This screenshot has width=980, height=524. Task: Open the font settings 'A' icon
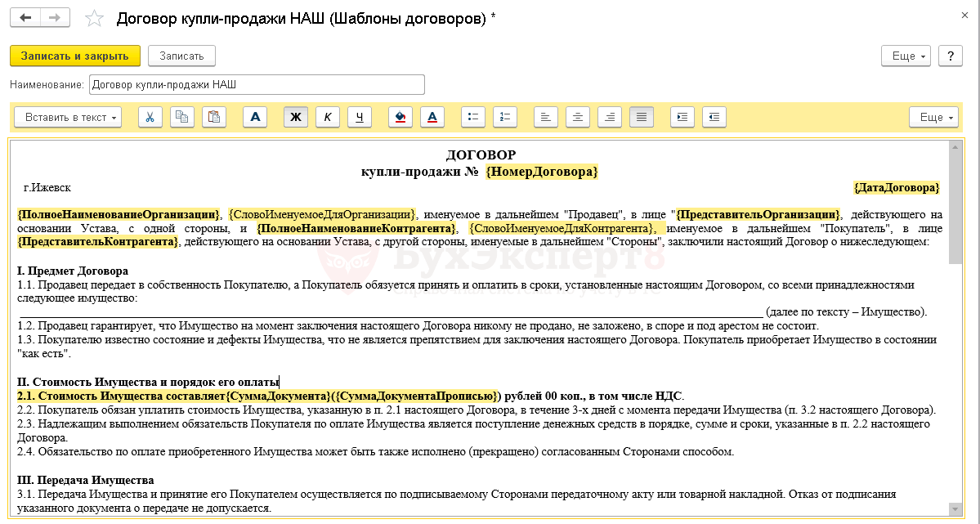pos(255,117)
